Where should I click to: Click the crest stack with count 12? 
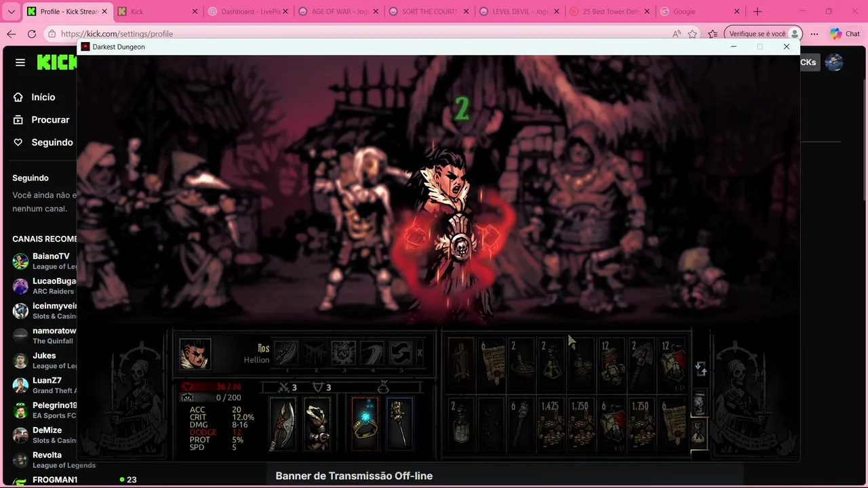click(672, 365)
